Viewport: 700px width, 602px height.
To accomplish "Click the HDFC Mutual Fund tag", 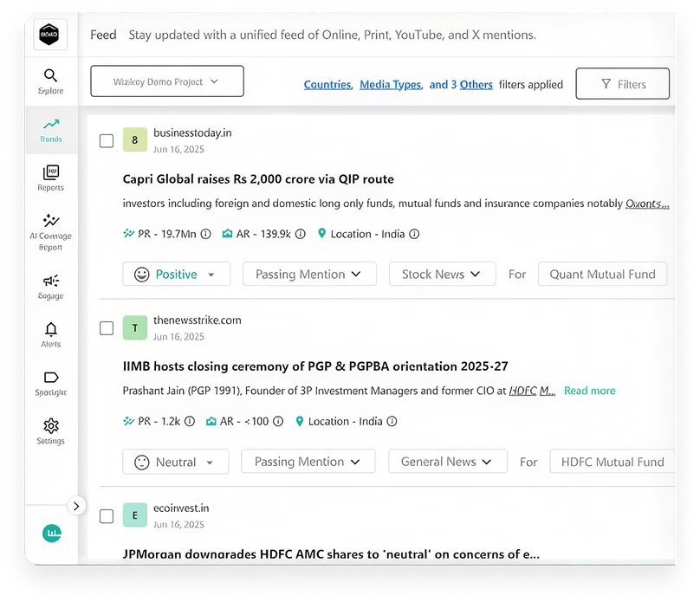I will pos(612,462).
